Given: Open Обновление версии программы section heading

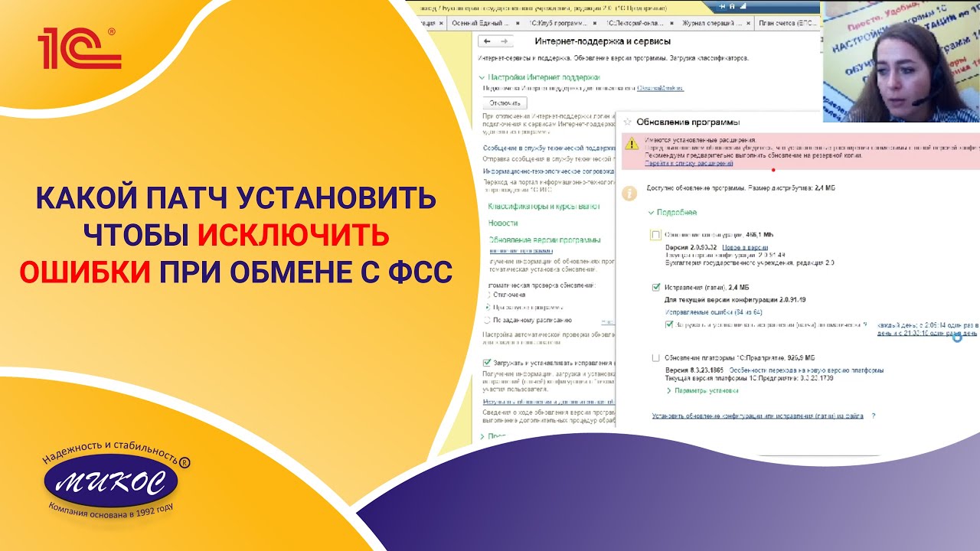Looking at the screenshot, I should pos(544,240).
